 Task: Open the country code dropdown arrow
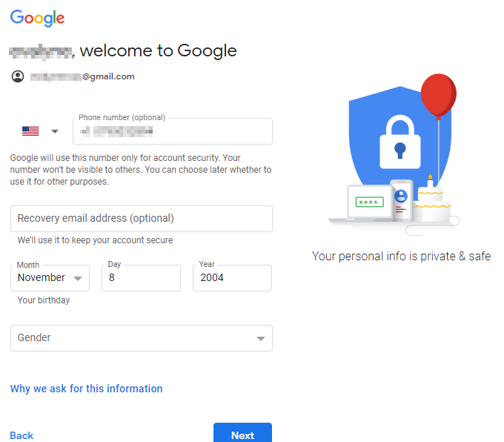point(55,131)
